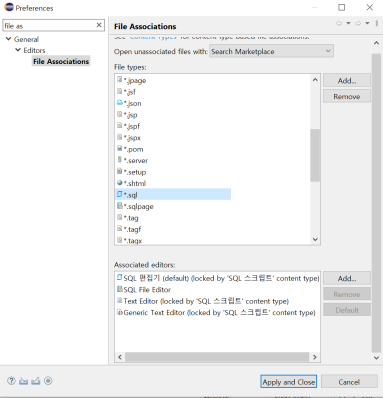Click associated editors horizontal scrollbar thumb

pos(217,357)
